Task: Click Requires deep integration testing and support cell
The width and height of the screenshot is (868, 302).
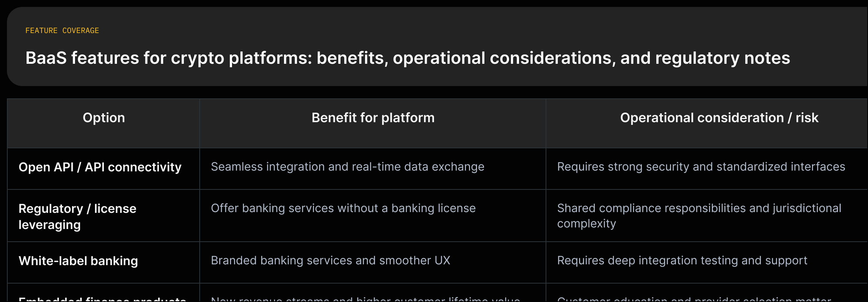Action: tap(682, 261)
